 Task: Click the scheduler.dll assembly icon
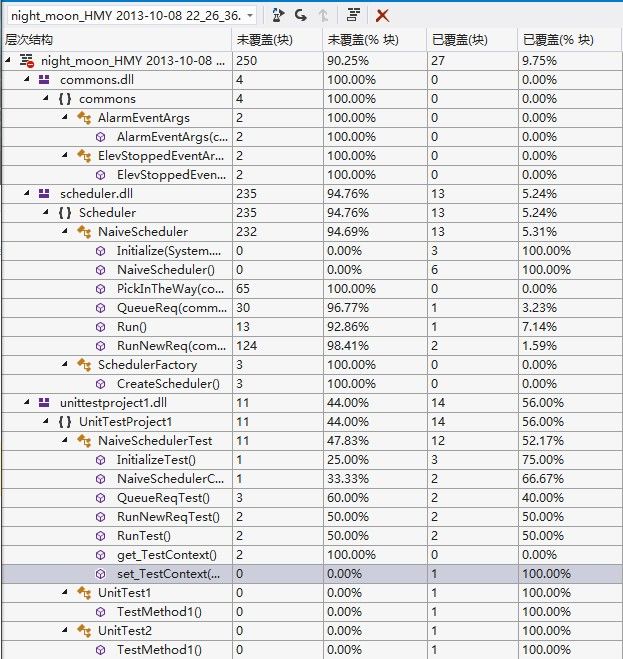(x=44, y=193)
